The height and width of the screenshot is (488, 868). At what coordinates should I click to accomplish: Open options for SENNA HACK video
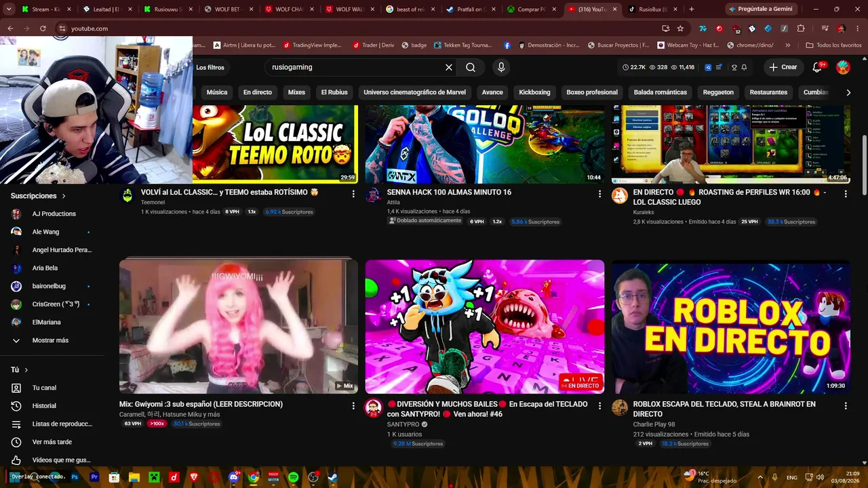(x=599, y=194)
